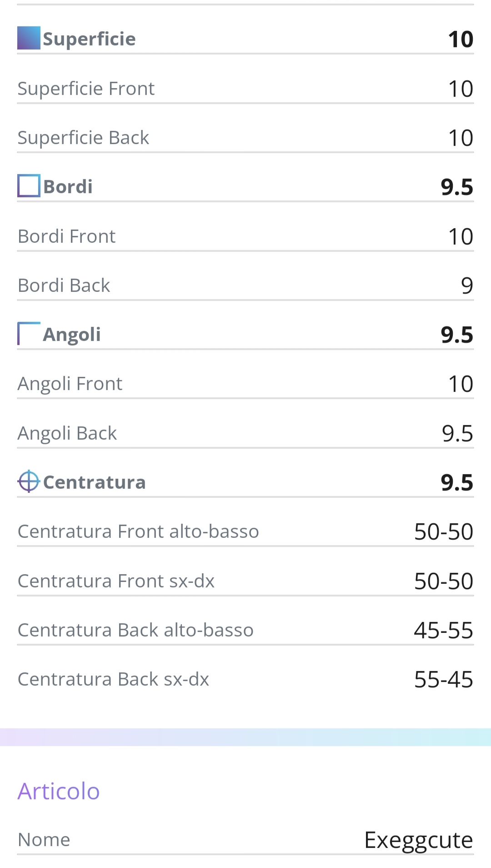
Task: Tap the Bordi outlined square icon
Action: [29, 186]
